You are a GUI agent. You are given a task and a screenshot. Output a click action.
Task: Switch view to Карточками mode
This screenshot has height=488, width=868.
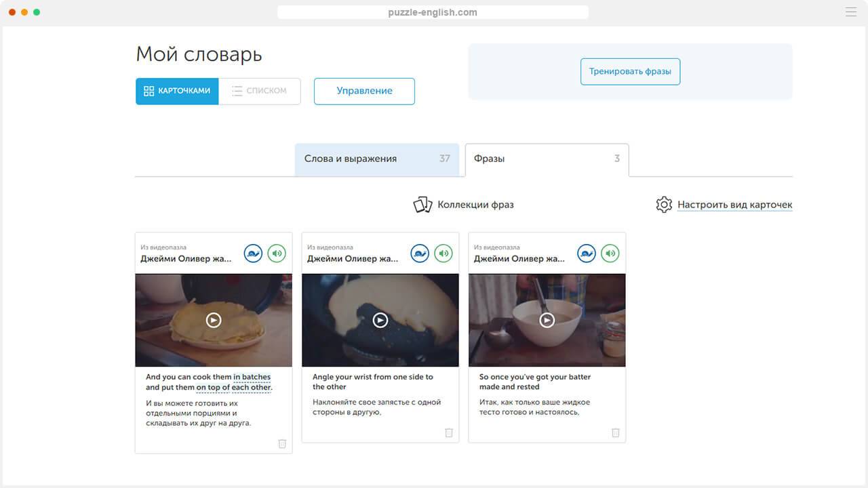pyautogui.click(x=177, y=91)
